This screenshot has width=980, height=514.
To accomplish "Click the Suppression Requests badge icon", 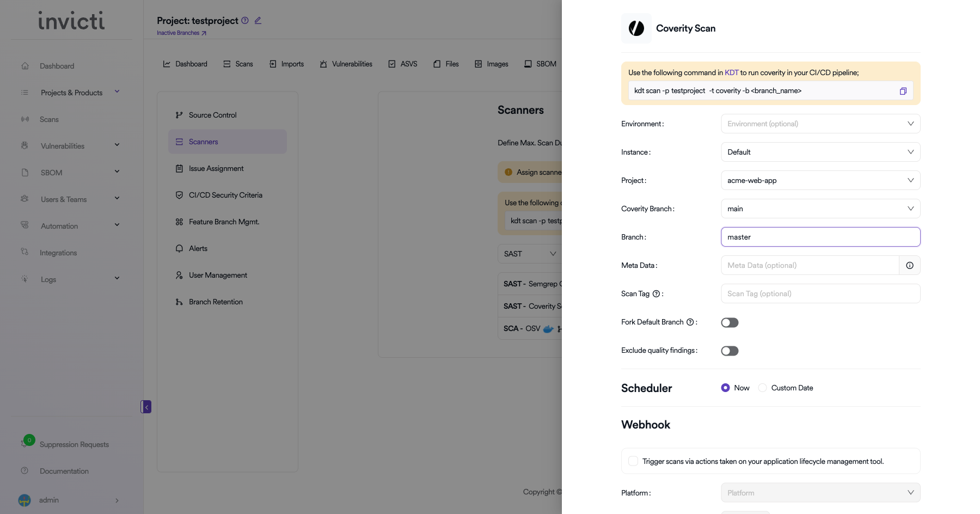I will click(28, 440).
